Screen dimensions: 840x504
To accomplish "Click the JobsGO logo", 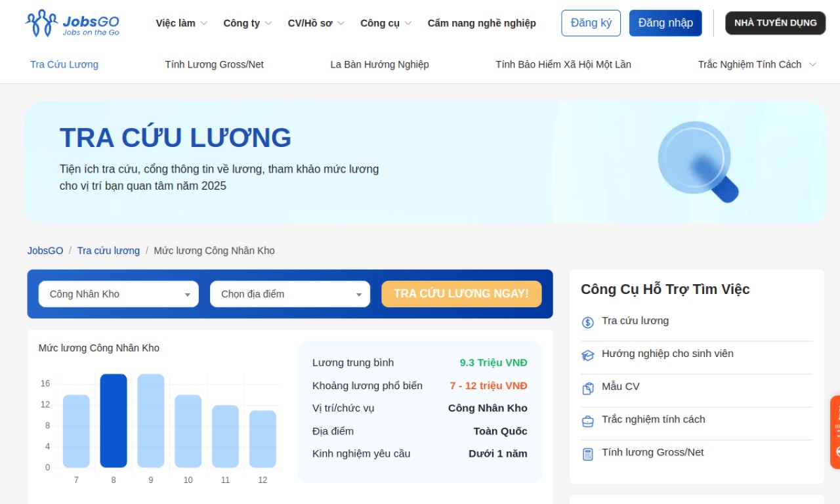I will [x=72, y=24].
